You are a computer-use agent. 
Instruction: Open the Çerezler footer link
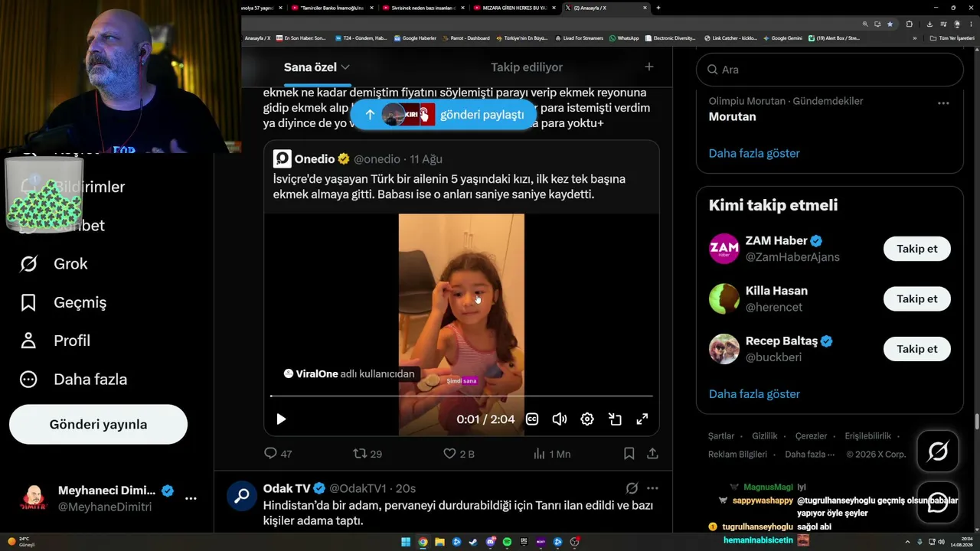point(811,435)
